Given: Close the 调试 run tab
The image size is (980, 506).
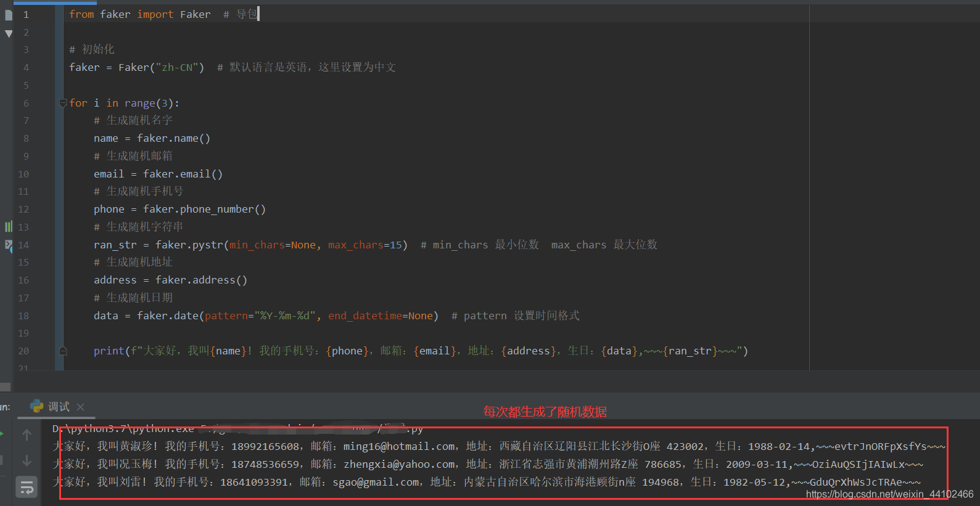Looking at the screenshot, I should click(x=80, y=407).
